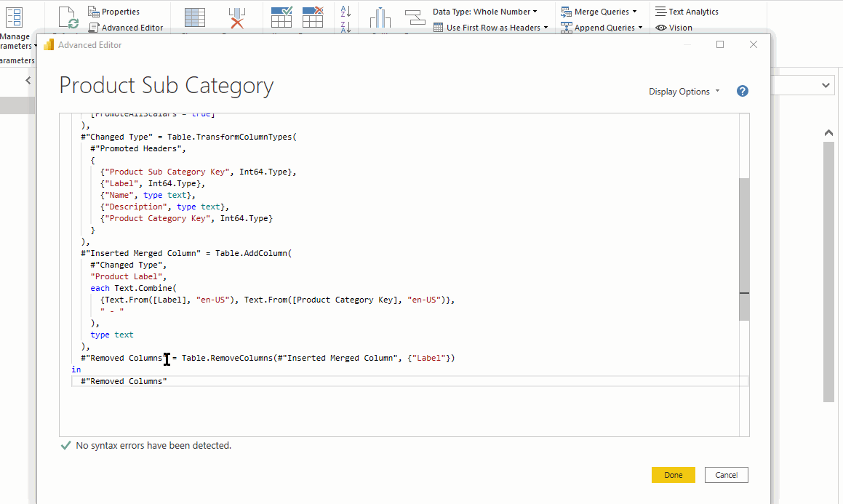Screen dimensions: 843x504
Task: Click the Cancel button
Action: (727, 475)
